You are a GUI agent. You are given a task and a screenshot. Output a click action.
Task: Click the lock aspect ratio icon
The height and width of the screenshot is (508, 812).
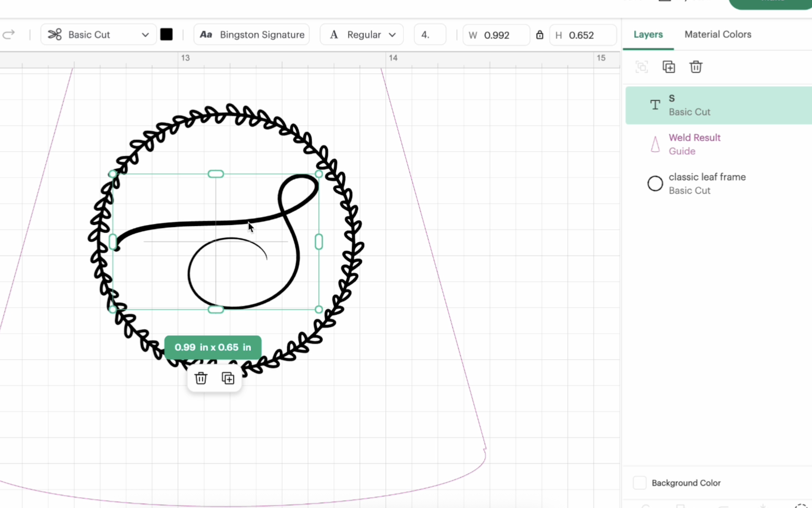(x=540, y=35)
